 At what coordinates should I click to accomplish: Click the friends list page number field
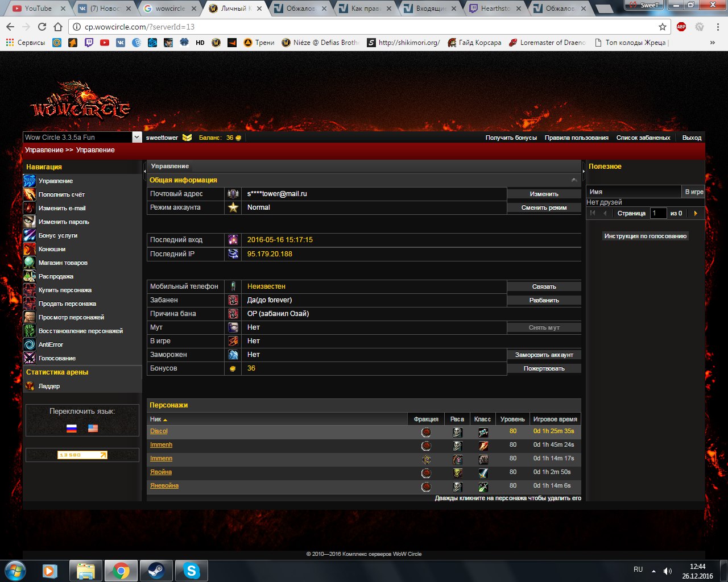pos(658,213)
